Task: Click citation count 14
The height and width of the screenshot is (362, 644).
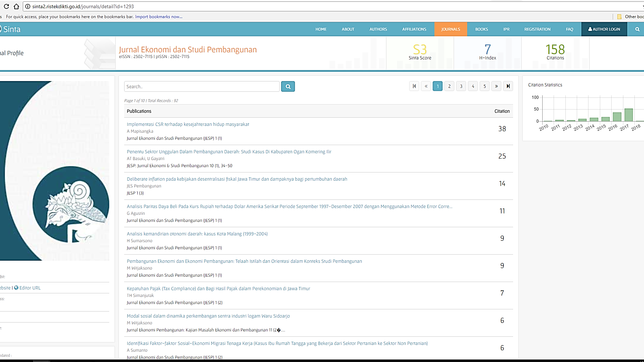Action: 502,183
